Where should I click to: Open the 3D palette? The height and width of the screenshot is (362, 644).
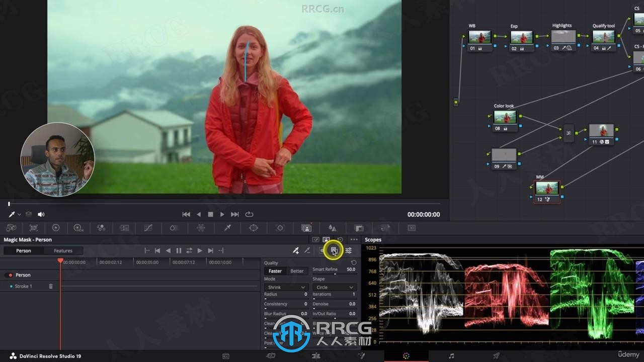[412, 228]
